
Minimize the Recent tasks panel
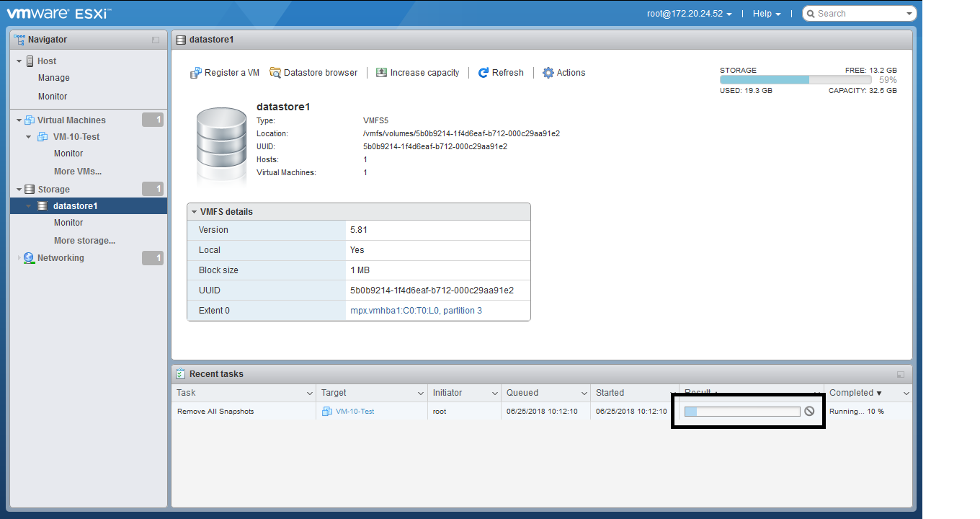tap(901, 375)
